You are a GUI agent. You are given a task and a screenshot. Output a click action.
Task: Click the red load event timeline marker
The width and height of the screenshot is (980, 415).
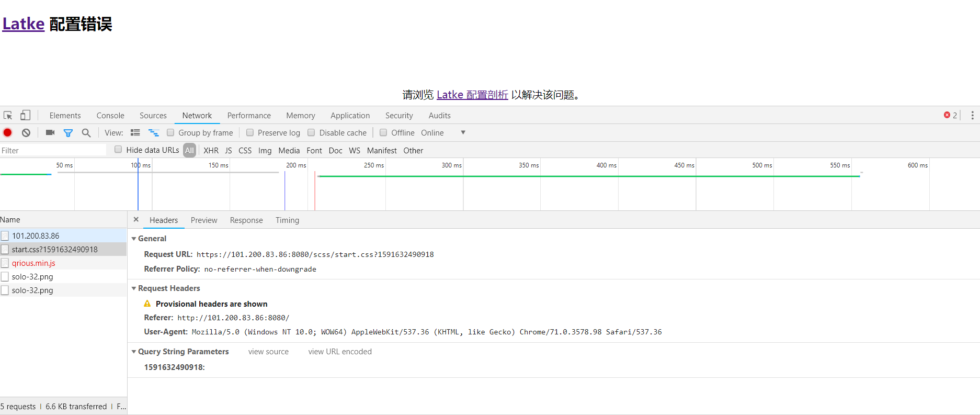click(315, 190)
